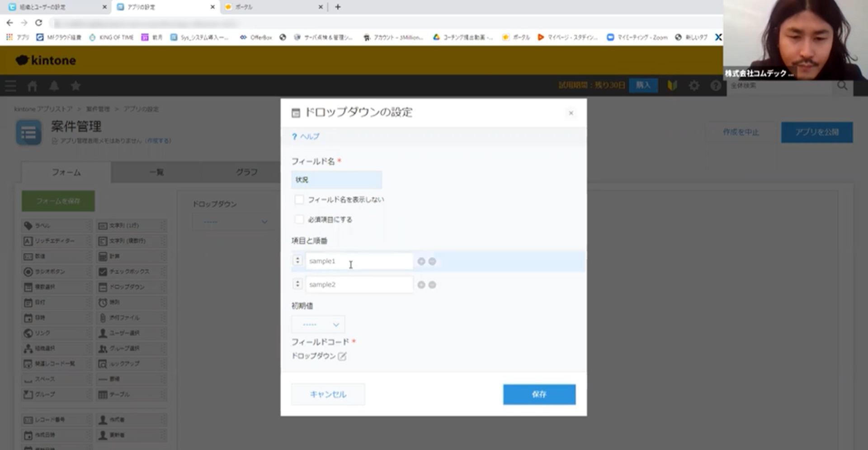This screenshot has width=868, height=450.
Task: Open the favorites star icon
Action: point(75,86)
